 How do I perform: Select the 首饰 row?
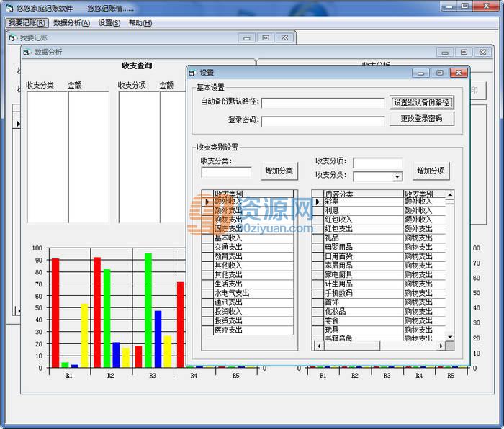(x=379, y=302)
